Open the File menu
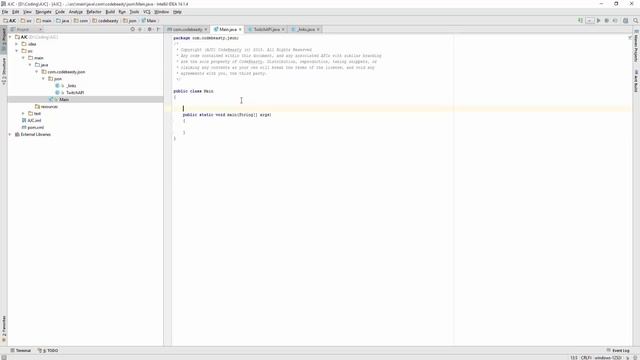Image resolution: width=640 pixels, height=360 pixels. click(5, 12)
